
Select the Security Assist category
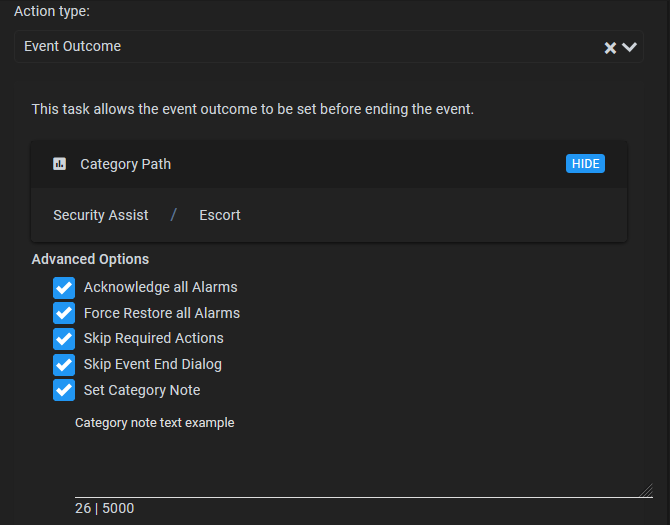101,215
